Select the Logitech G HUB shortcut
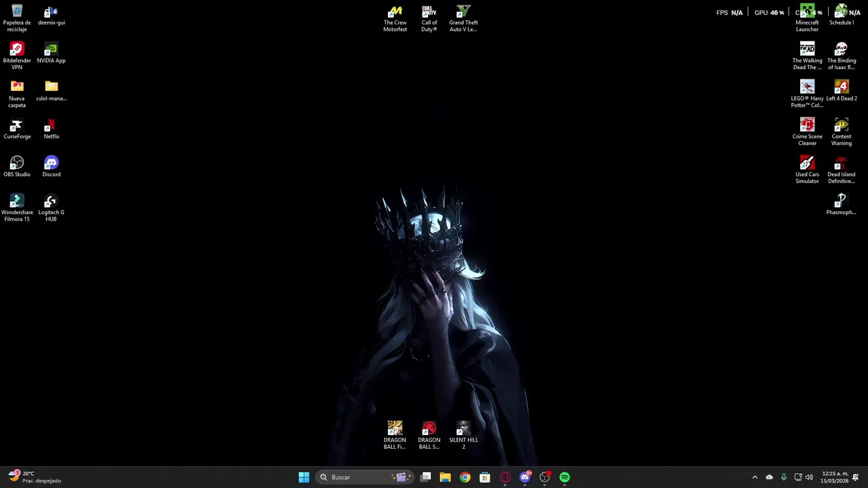 (52, 208)
